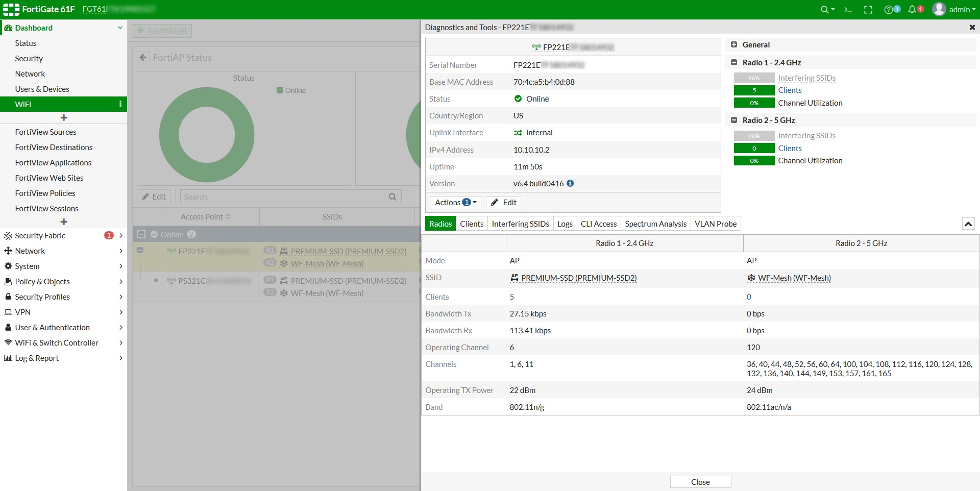The height and width of the screenshot is (491, 980).
Task: Click the kebab menu icon beside WiFi
Action: pos(120,104)
